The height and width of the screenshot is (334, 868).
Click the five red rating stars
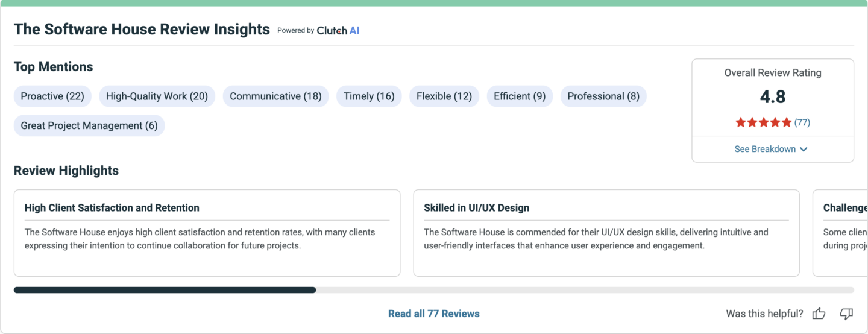(x=763, y=122)
